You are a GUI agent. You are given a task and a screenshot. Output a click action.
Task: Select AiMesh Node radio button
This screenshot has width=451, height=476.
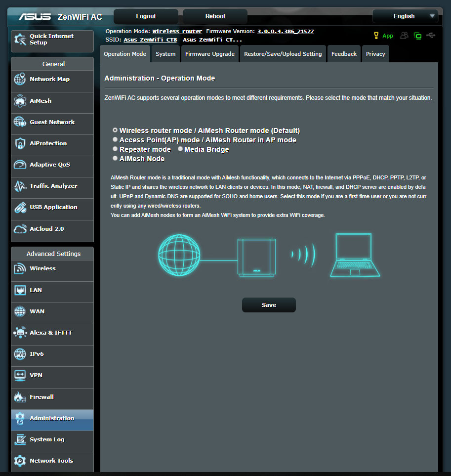115,159
